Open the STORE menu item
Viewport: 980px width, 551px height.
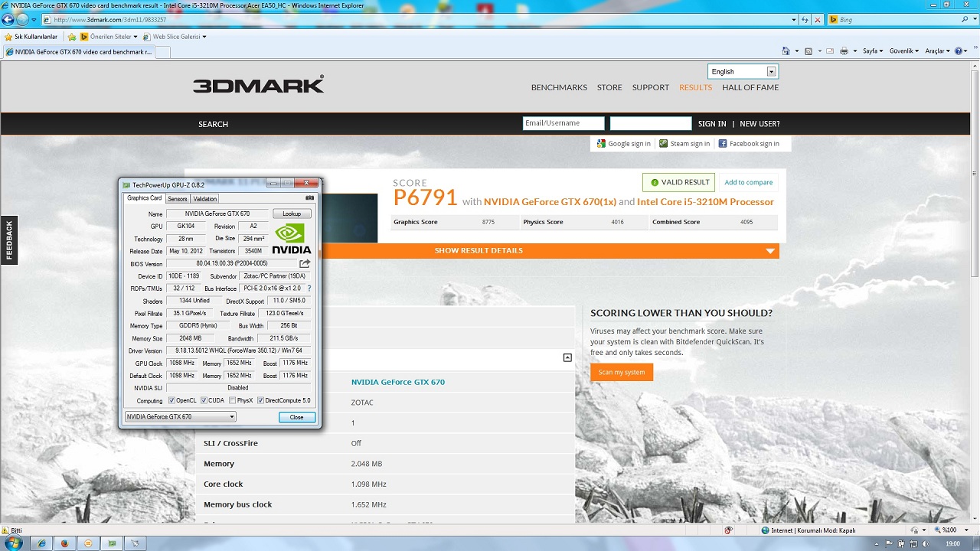(609, 87)
